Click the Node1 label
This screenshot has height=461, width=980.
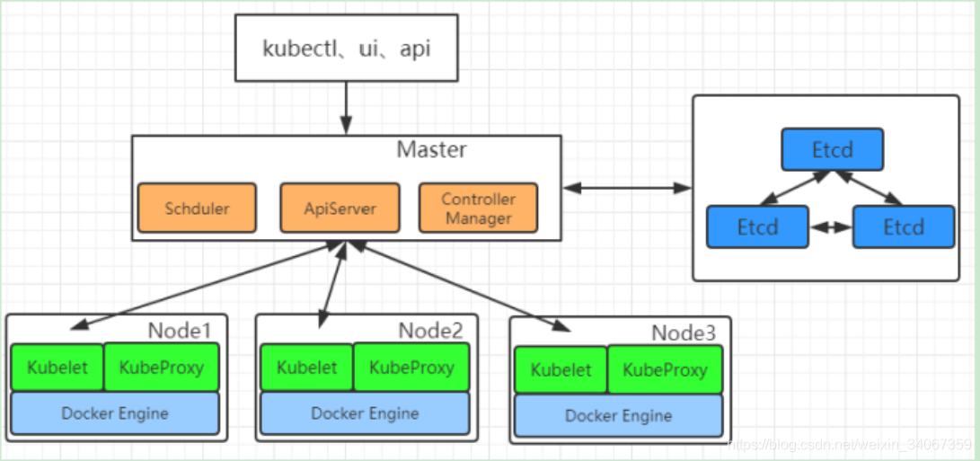[180, 330]
